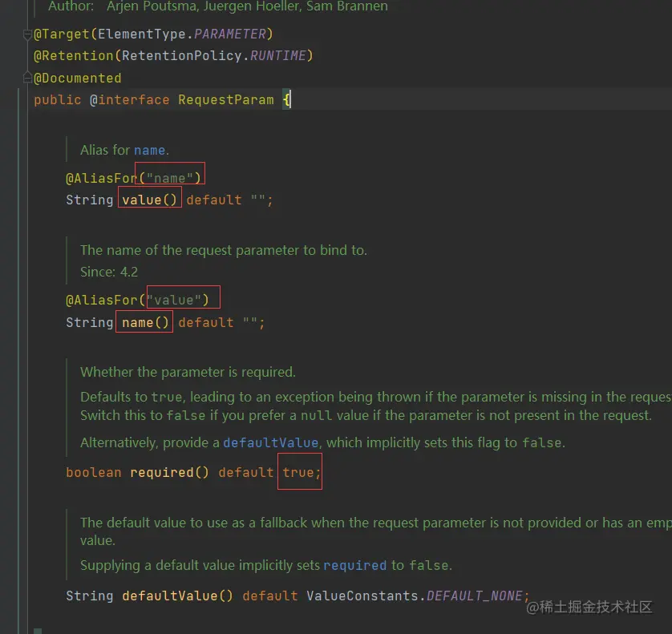
Task: Click the "name" string literal in @AliasFor
Action: (x=170, y=178)
